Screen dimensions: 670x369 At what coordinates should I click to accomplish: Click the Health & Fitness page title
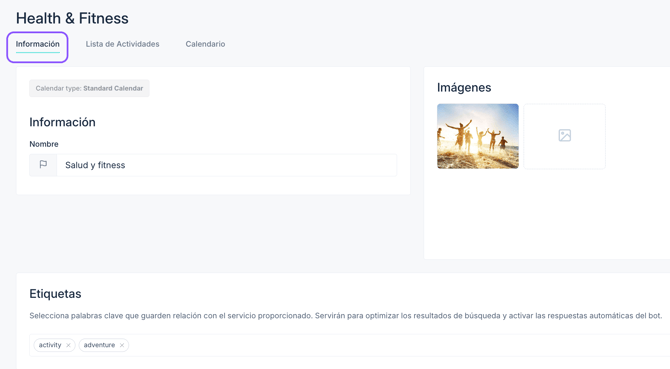pyautogui.click(x=72, y=18)
